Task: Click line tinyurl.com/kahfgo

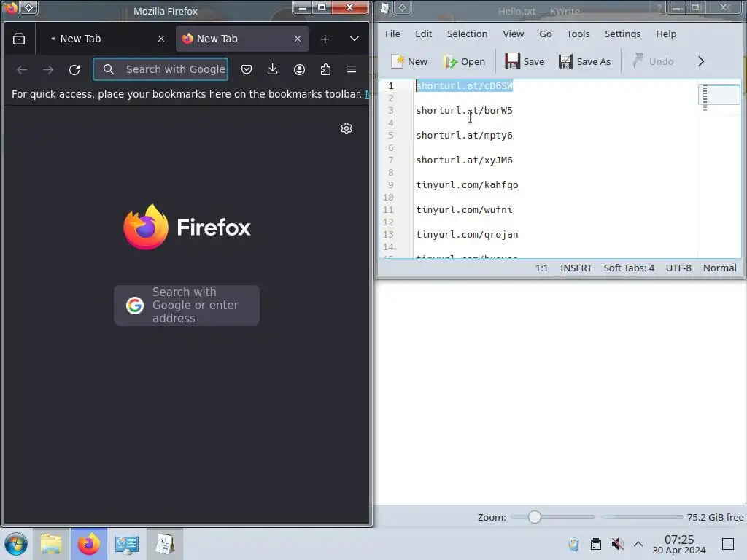Action: [467, 184]
